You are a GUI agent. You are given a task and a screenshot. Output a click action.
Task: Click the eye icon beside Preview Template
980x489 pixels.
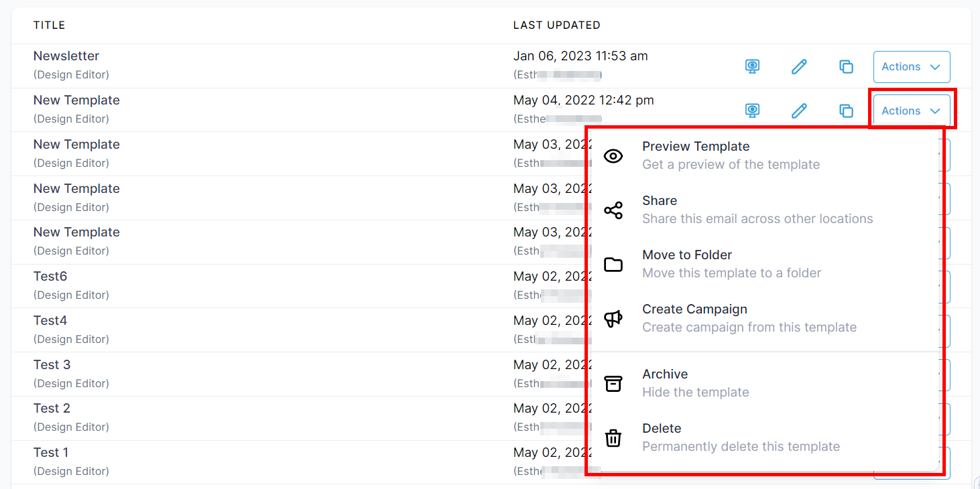coord(613,156)
